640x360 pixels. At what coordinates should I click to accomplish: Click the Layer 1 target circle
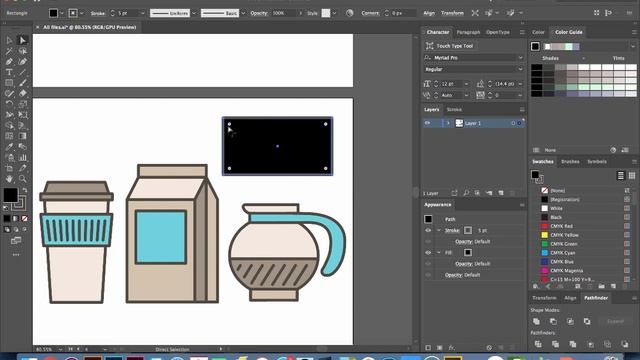[513, 123]
